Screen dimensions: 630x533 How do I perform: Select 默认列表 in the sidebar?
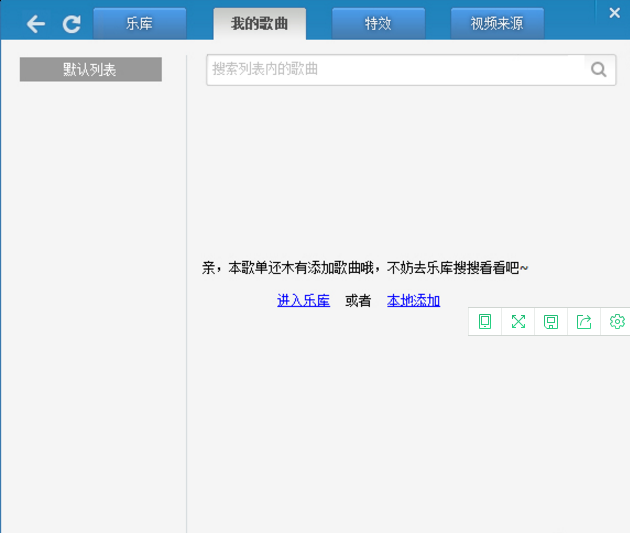coord(90,69)
